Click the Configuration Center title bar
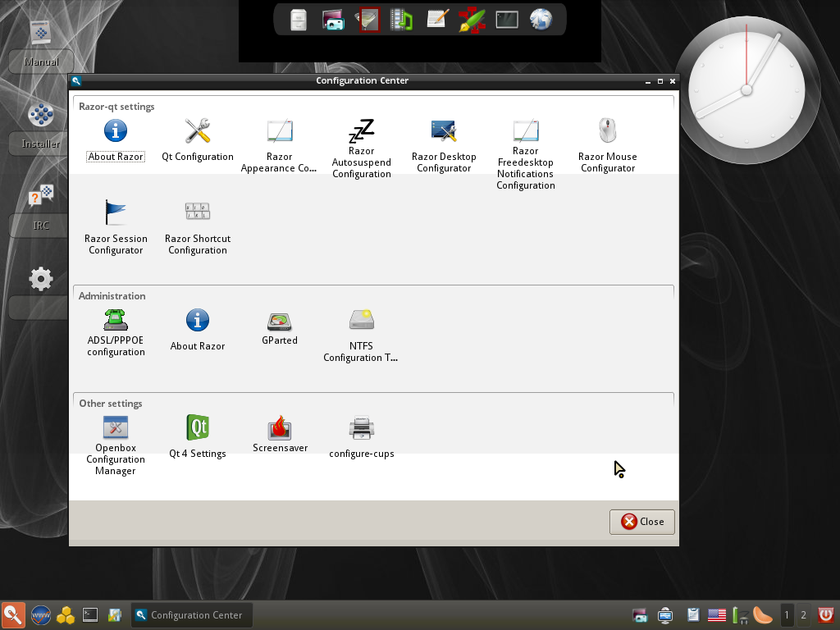Viewport: 840px width, 630px height. click(x=362, y=81)
